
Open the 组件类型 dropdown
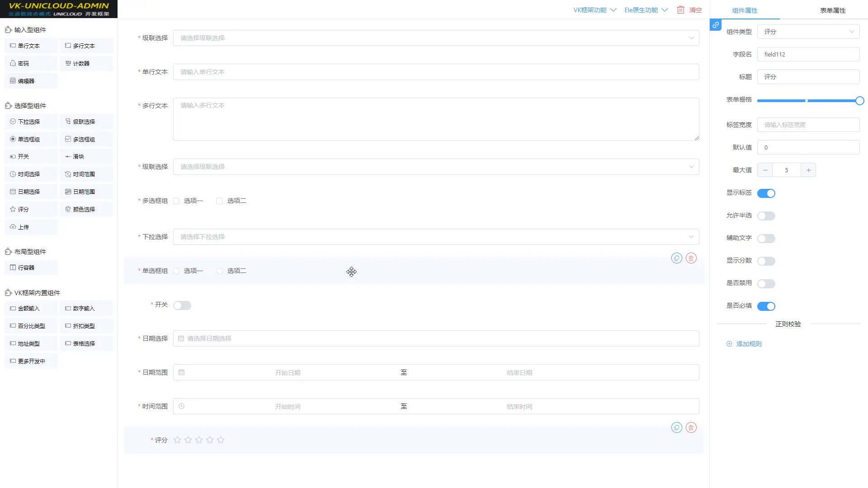(808, 32)
